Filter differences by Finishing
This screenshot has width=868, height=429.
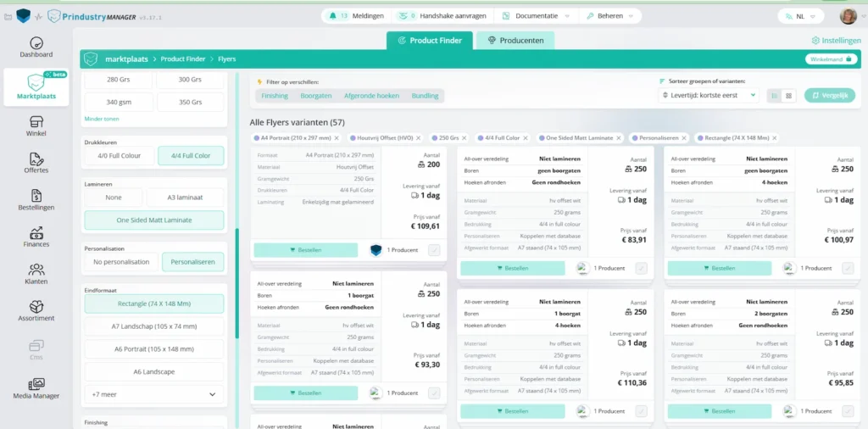click(x=275, y=96)
